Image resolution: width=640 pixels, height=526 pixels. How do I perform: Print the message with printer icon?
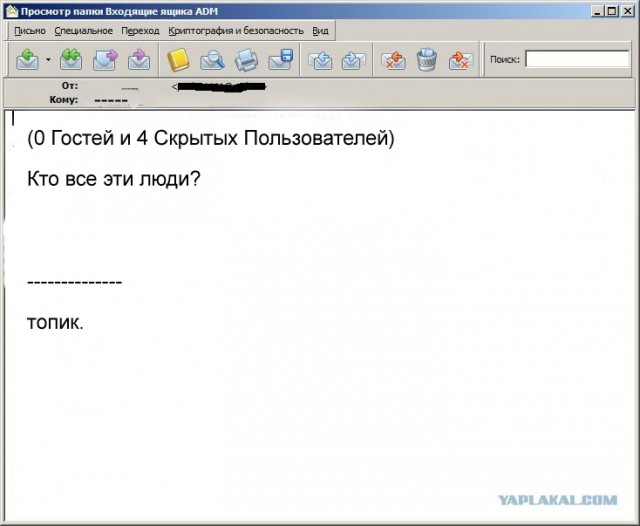[x=247, y=60]
